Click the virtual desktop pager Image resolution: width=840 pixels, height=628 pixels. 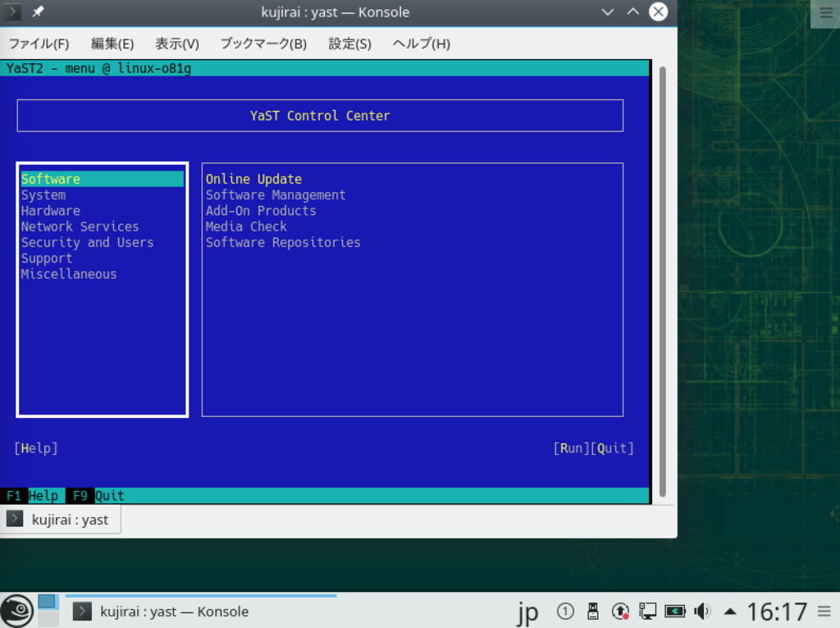click(x=48, y=610)
